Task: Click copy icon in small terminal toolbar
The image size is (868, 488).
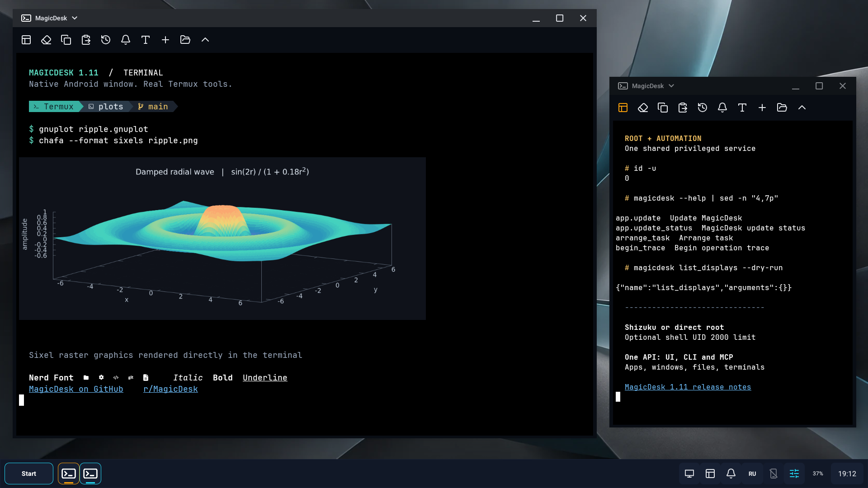Action: click(x=663, y=108)
